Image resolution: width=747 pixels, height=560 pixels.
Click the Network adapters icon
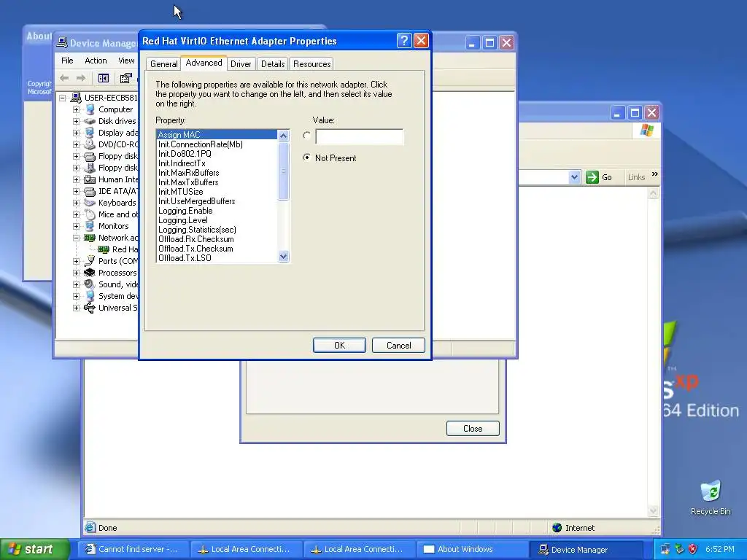pos(90,238)
